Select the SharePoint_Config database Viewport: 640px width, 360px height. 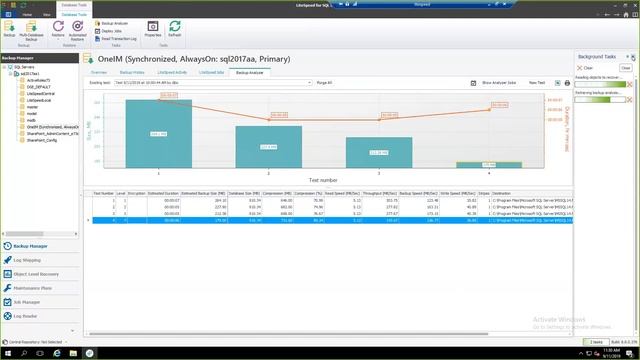42,140
